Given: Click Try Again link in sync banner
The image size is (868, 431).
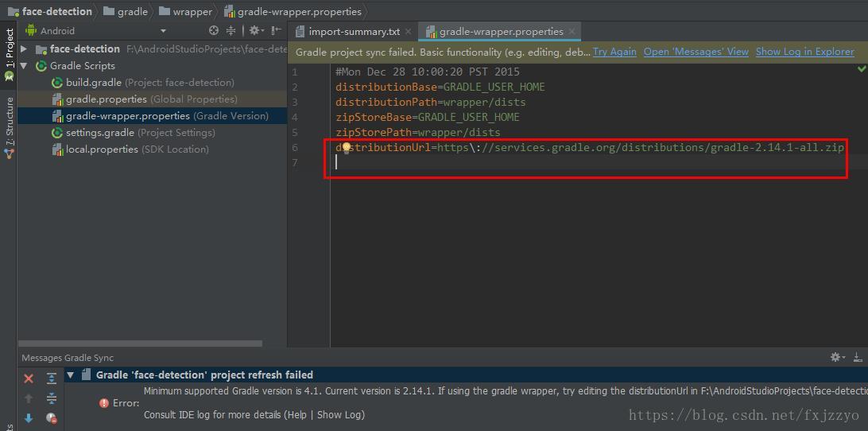Looking at the screenshot, I should pos(614,52).
